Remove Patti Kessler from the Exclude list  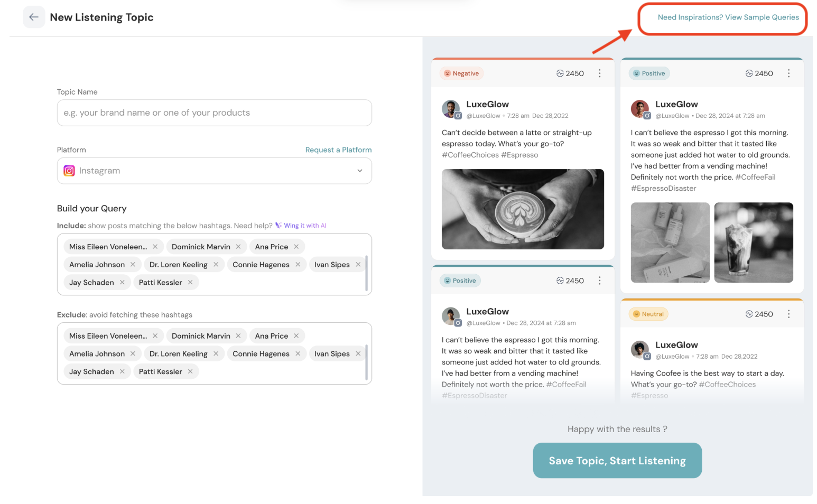(190, 372)
